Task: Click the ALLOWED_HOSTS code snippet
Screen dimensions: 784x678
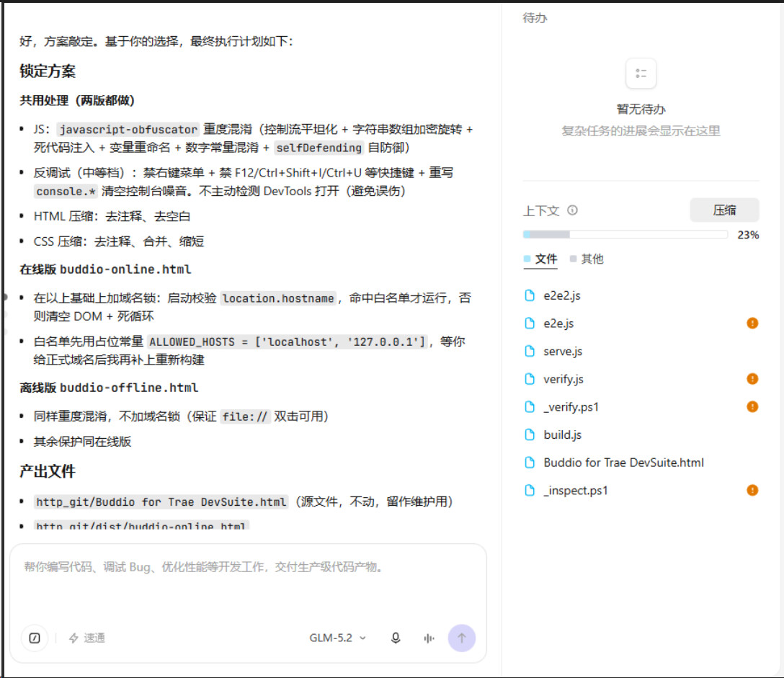Action: click(287, 342)
